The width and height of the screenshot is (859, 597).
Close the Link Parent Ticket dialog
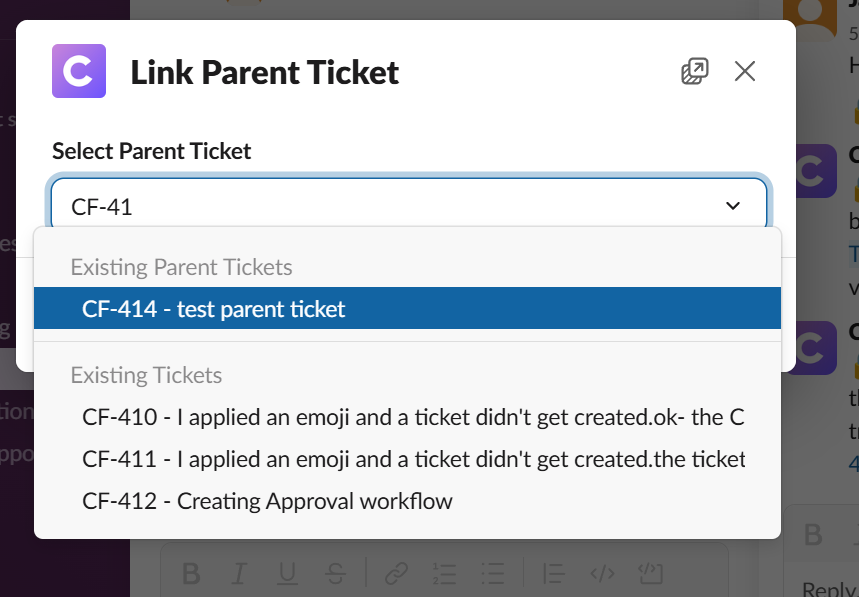tap(745, 71)
